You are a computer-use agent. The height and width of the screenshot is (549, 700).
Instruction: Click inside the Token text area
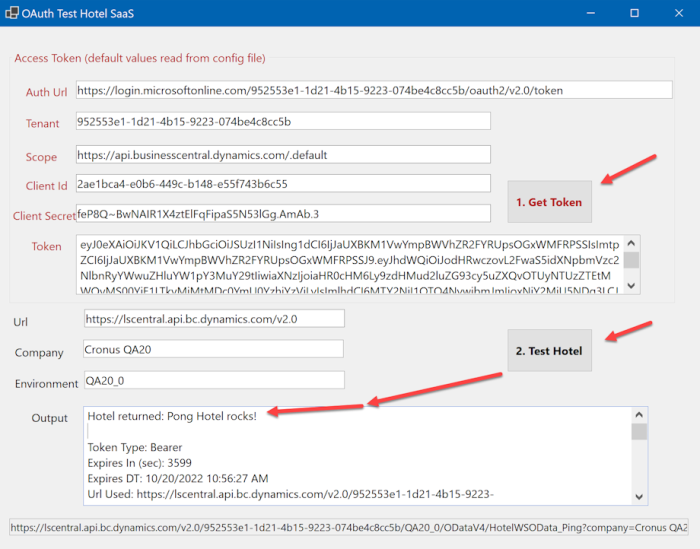pos(350,265)
